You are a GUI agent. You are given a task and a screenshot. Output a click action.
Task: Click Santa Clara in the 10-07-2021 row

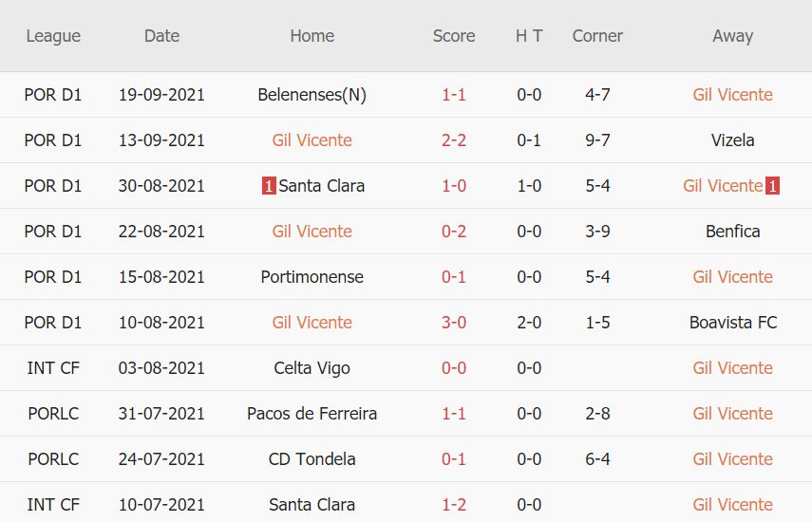[x=312, y=505]
